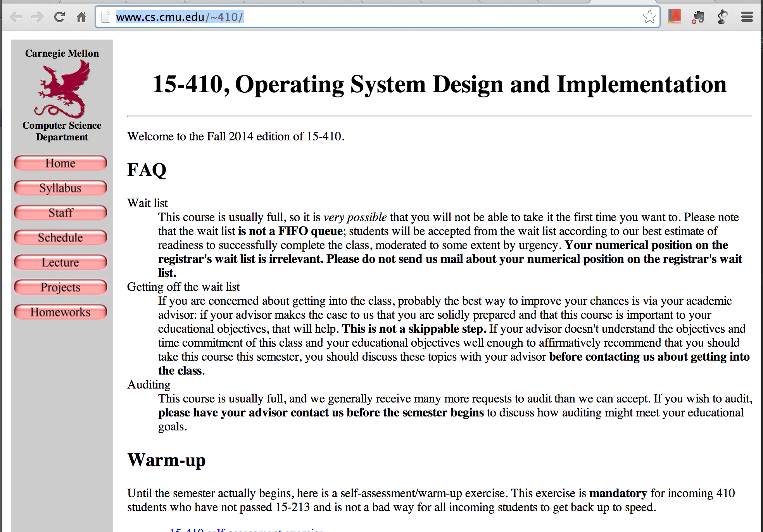Open the Homeworks page
The width and height of the screenshot is (763, 532).
pos(60,312)
